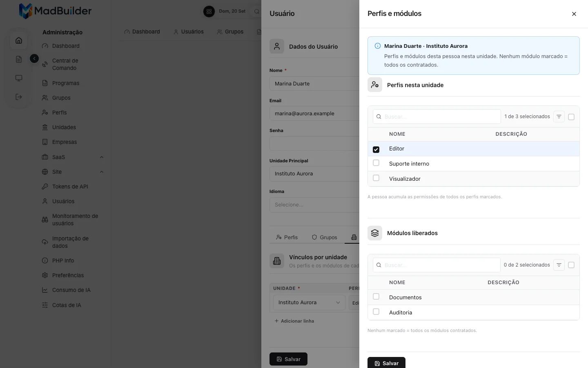Click the document icon in left rail

19,59
